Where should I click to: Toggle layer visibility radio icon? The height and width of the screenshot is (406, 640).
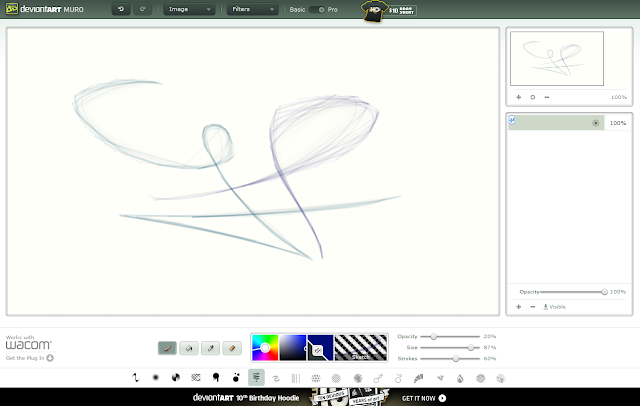[x=596, y=123]
